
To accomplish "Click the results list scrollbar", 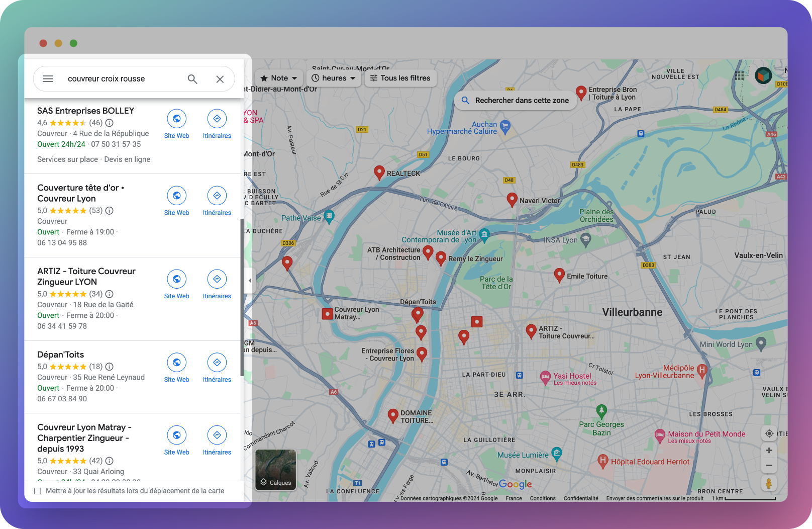I will coord(242,297).
